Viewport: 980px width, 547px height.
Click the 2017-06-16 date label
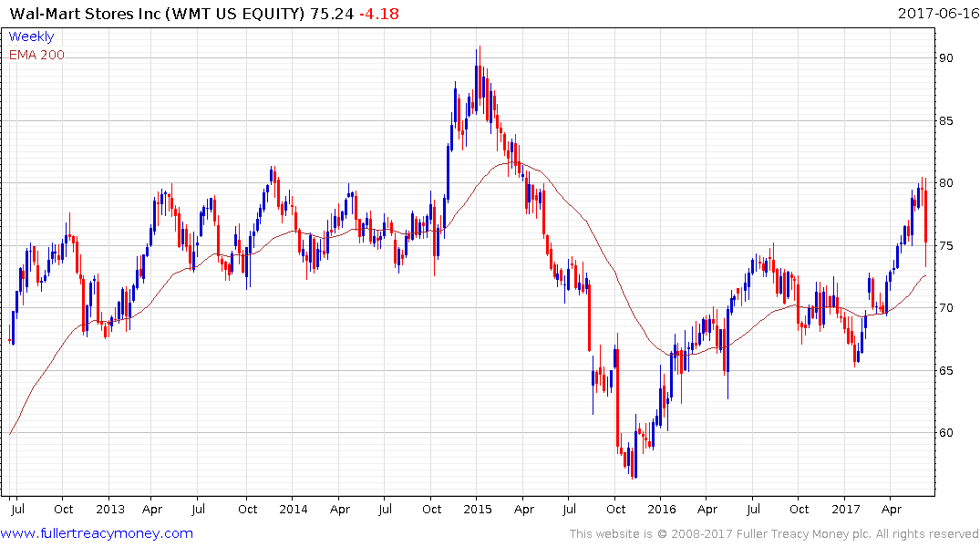pyautogui.click(x=938, y=13)
